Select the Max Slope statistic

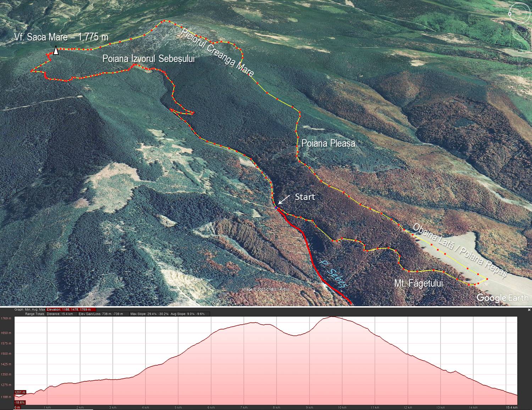click(149, 314)
